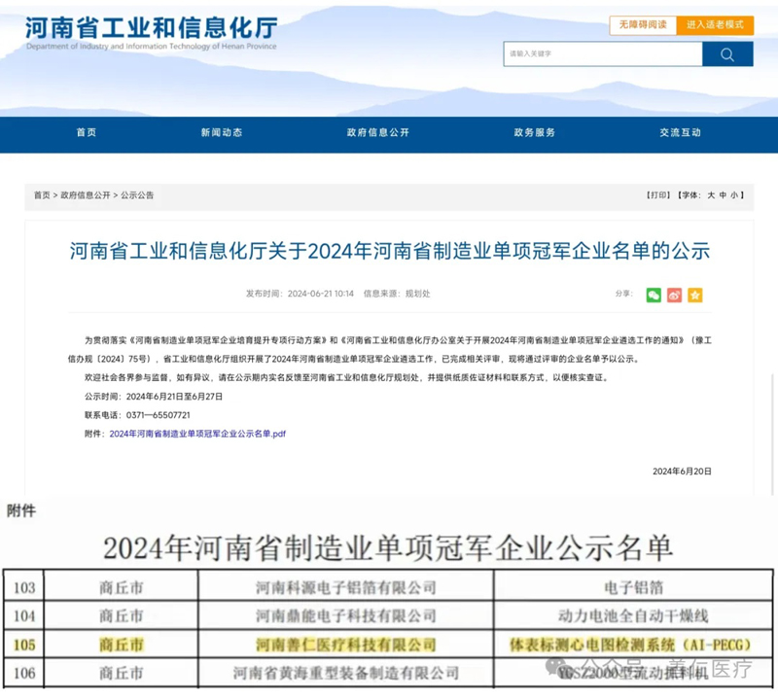778x700 pixels.
Task: Enable 进入适老模式 mode
Action: (x=715, y=25)
